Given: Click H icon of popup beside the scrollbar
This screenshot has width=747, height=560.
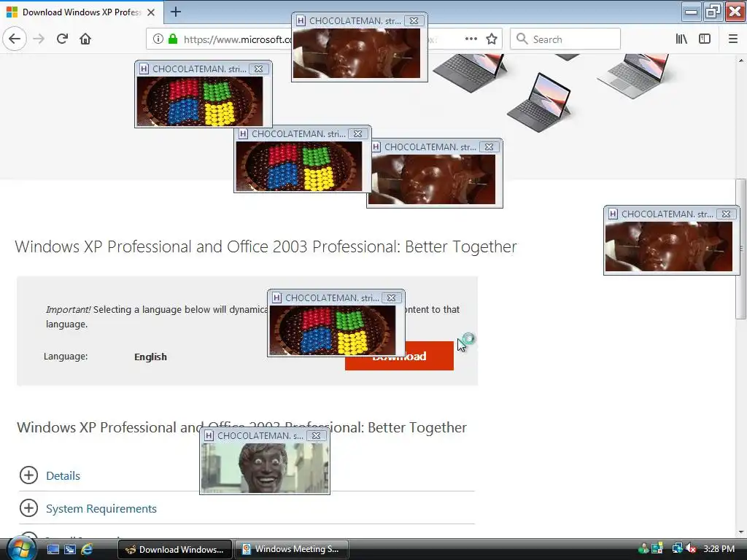Looking at the screenshot, I should click(613, 214).
